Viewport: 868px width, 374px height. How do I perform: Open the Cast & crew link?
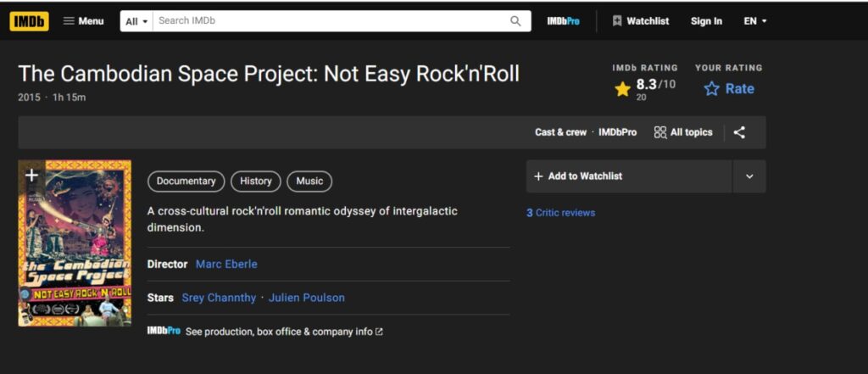[560, 132]
